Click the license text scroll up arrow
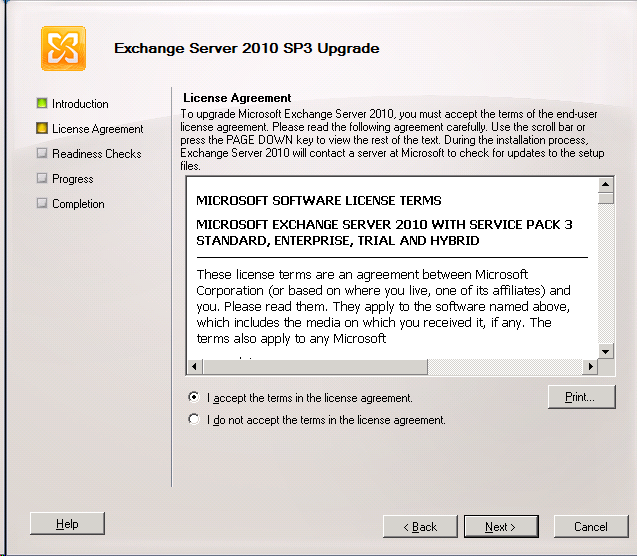The image size is (637, 556). click(x=606, y=185)
